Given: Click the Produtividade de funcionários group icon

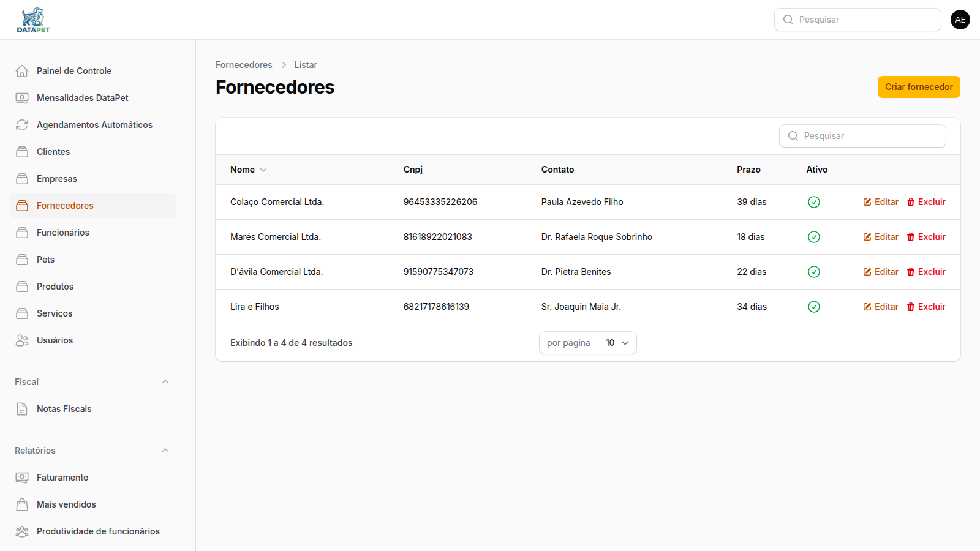Looking at the screenshot, I should (x=22, y=531).
